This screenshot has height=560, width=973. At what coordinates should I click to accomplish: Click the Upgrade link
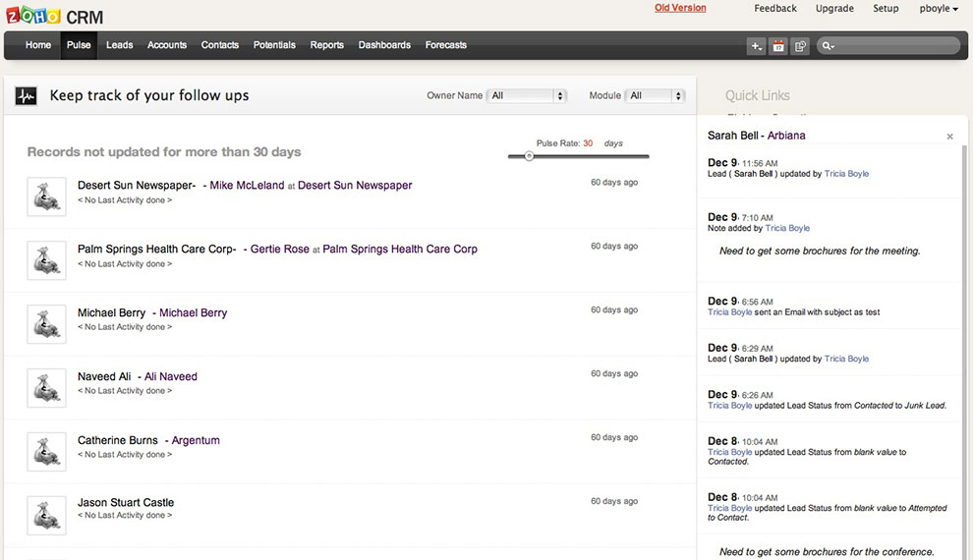(834, 8)
